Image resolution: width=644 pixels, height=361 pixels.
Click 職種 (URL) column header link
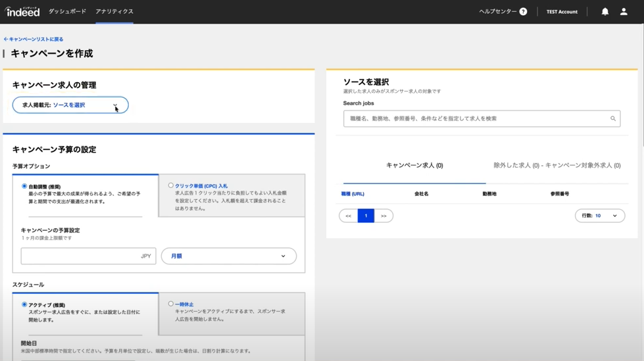pyautogui.click(x=353, y=194)
